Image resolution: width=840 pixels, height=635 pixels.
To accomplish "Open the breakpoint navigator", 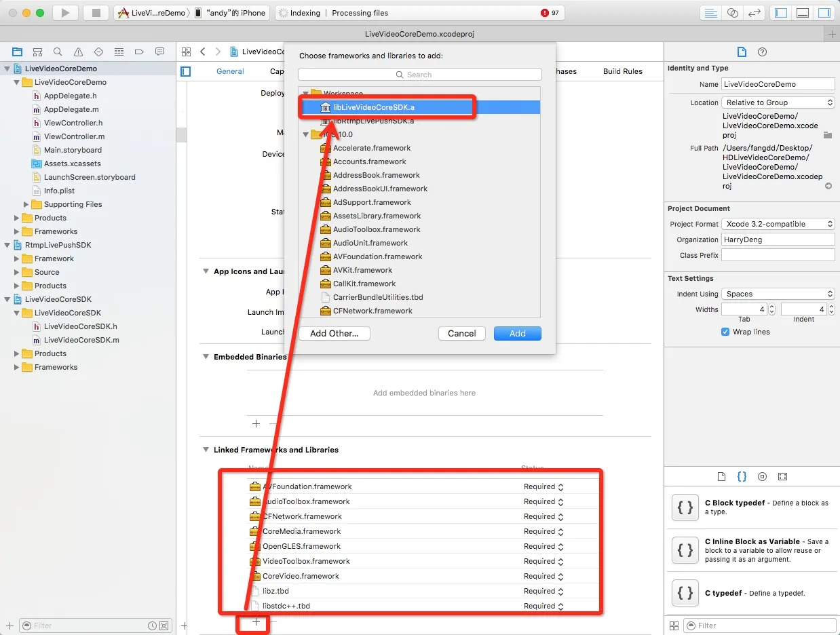I will pyautogui.click(x=139, y=52).
